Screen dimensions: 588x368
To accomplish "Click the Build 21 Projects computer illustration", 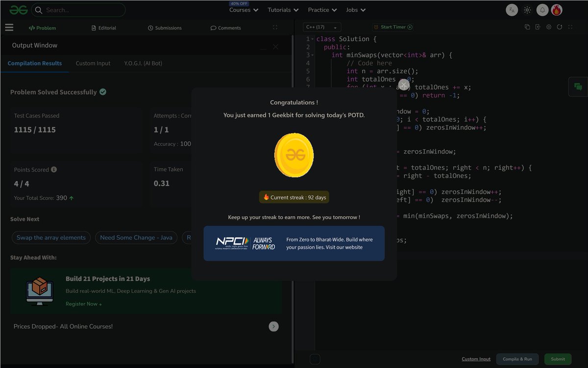I will coord(40,291).
